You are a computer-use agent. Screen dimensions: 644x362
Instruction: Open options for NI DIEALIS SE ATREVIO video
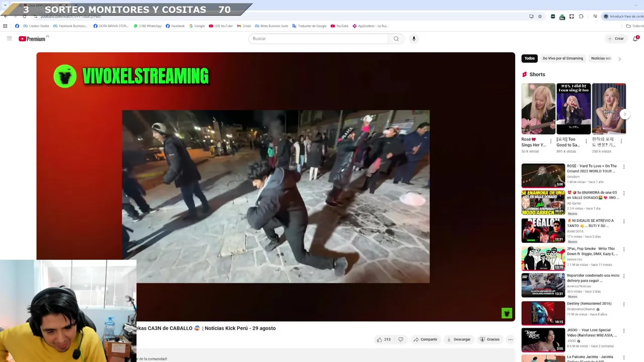pos(624,221)
